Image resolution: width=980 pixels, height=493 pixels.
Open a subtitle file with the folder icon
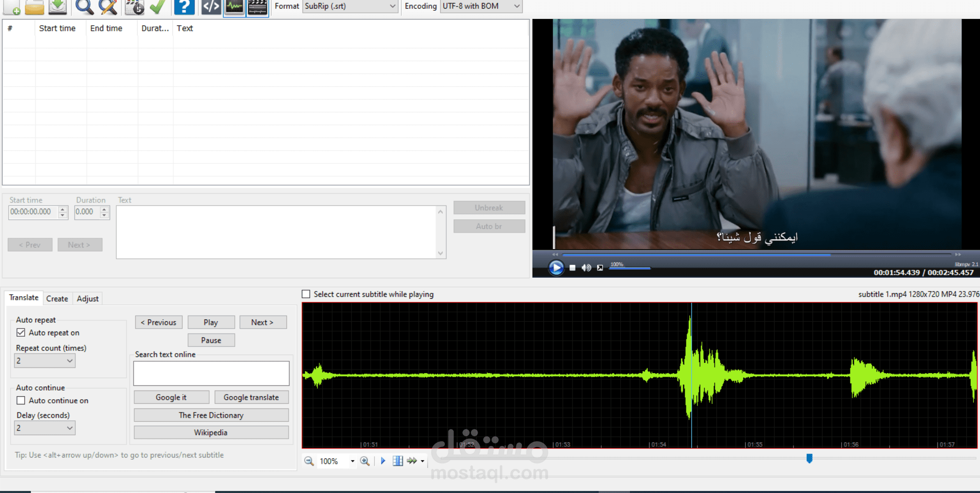[x=34, y=7]
